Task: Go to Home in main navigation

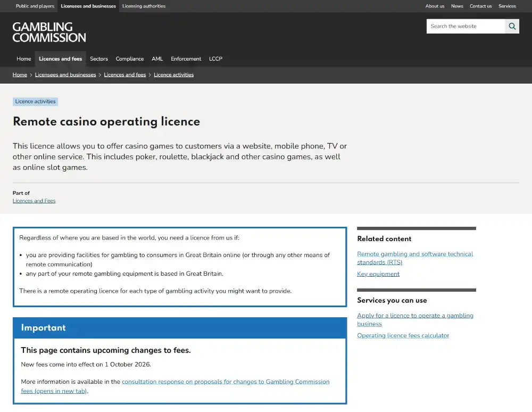Action: (x=24, y=59)
